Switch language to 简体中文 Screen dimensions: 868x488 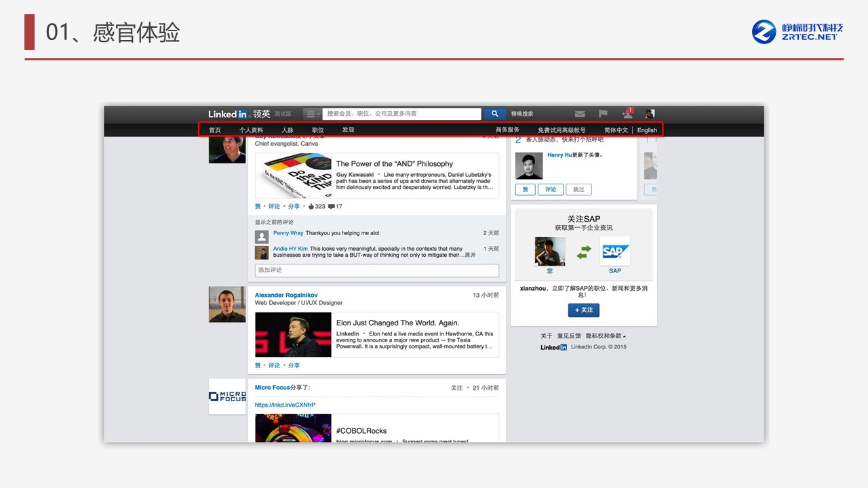click(x=616, y=130)
